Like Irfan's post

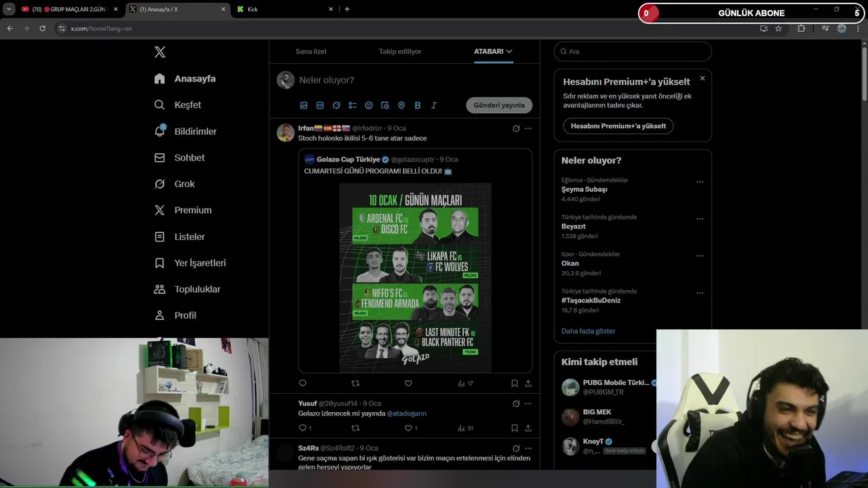[408, 383]
